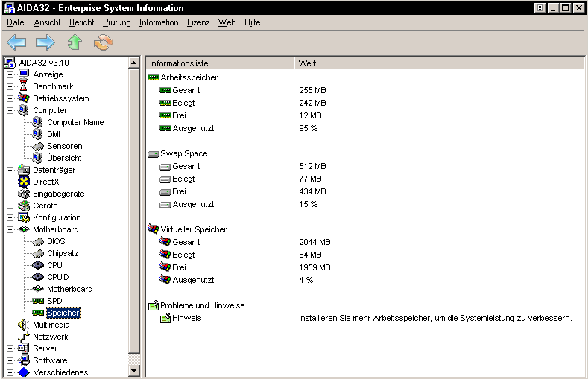The image size is (588, 379).
Task: Click the tree vertical scrollbar thumb
Action: [134, 211]
